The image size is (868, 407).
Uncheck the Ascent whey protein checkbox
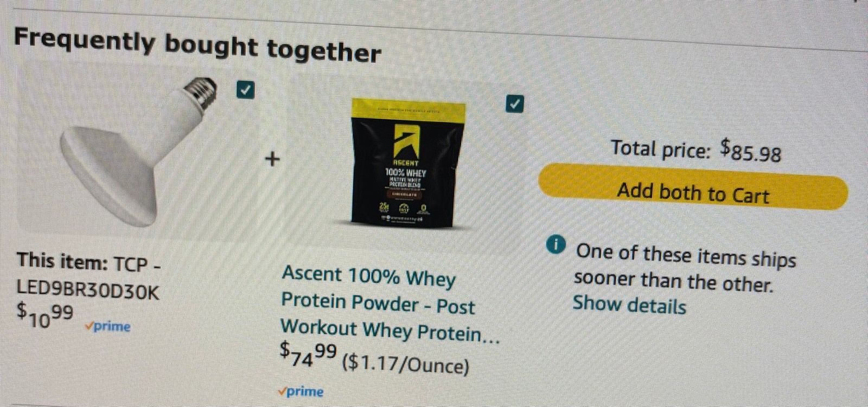(515, 104)
